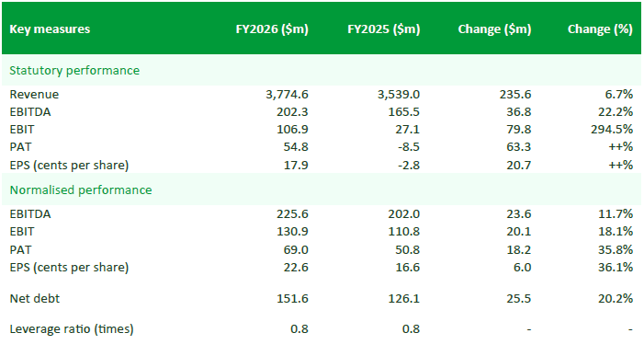Viewport: 644px width, 356px height.
Task: Select FY2026 revenue value 3,774.6
Action: point(287,94)
